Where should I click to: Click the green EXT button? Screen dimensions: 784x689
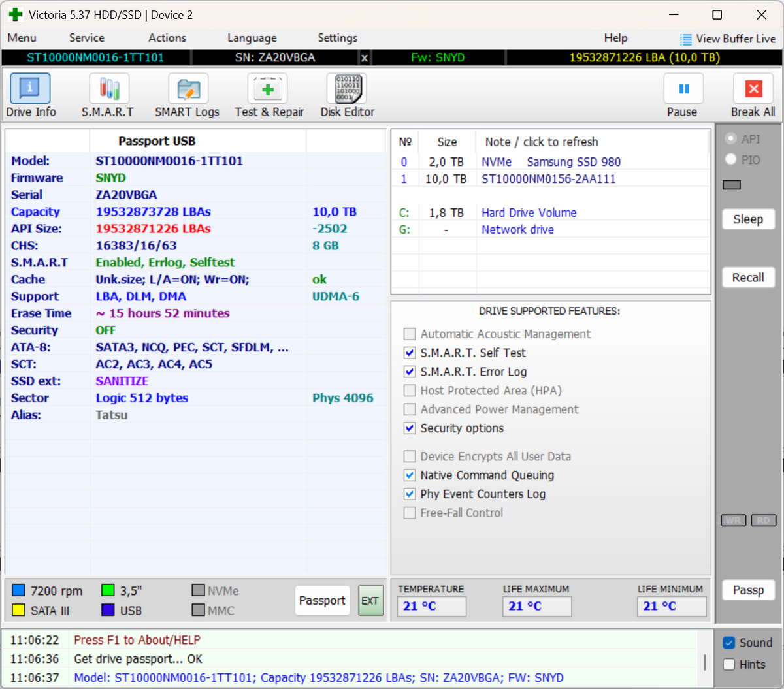pyautogui.click(x=370, y=601)
